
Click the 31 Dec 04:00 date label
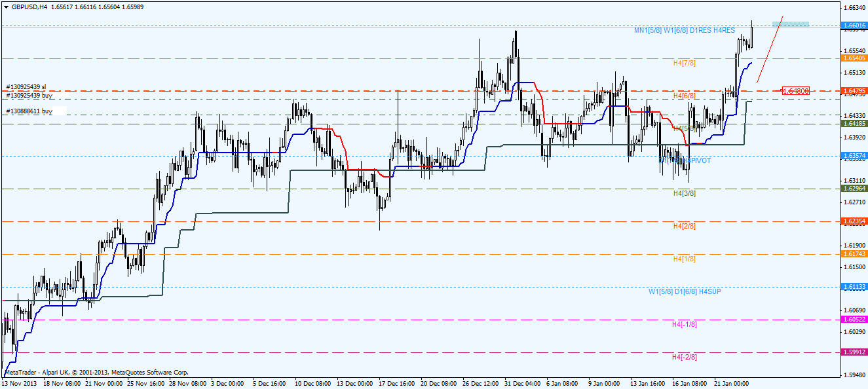[x=523, y=383]
